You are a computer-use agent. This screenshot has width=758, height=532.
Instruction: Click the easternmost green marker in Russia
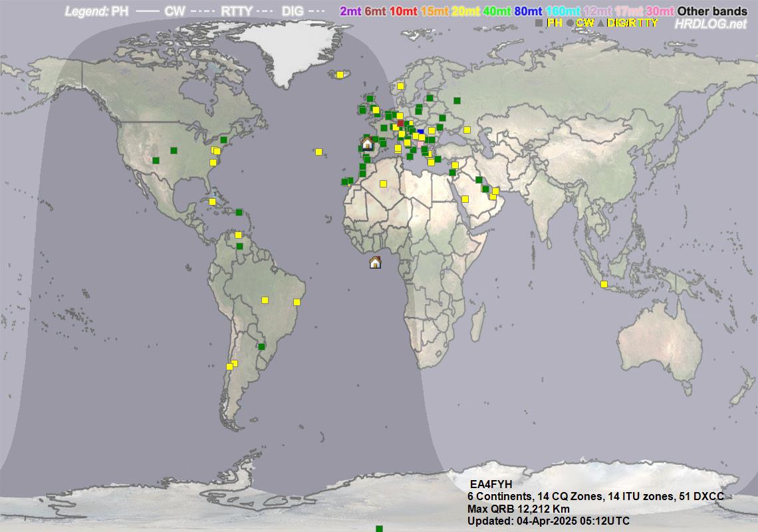tap(457, 100)
